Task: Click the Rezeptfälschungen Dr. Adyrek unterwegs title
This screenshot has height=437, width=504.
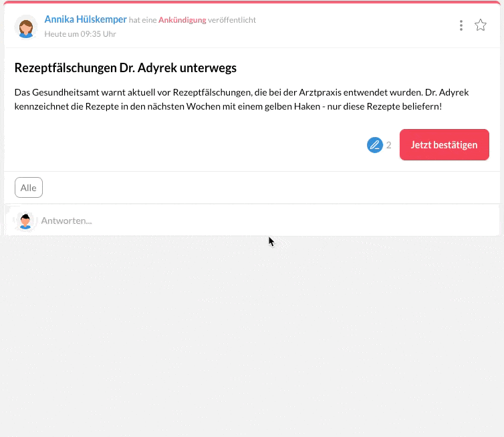Action: tap(125, 68)
